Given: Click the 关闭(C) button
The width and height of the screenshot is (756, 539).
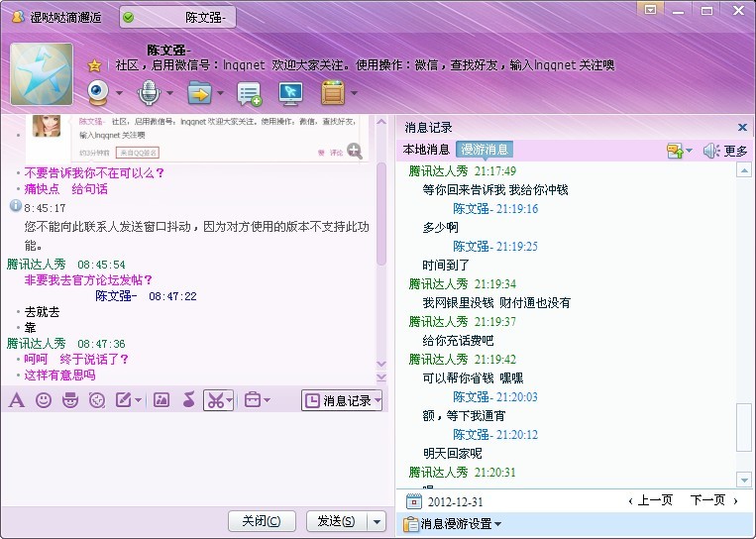Looking at the screenshot, I should point(262,521).
